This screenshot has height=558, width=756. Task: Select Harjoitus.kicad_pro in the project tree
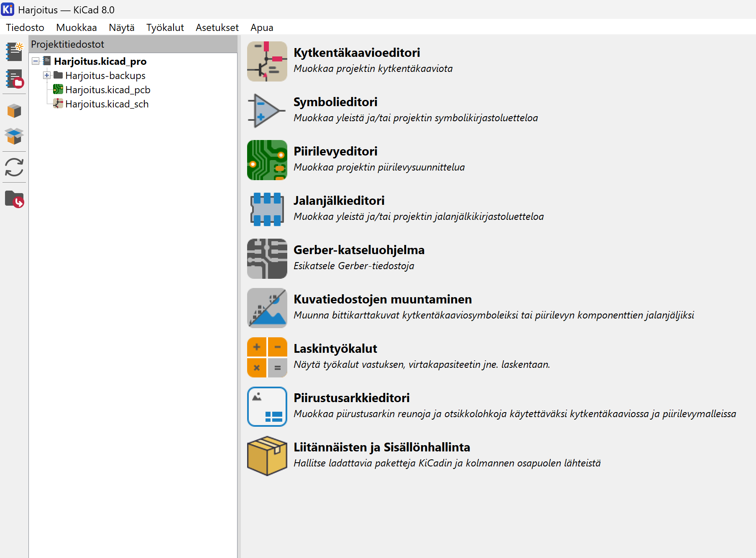[x=100, y=61]
